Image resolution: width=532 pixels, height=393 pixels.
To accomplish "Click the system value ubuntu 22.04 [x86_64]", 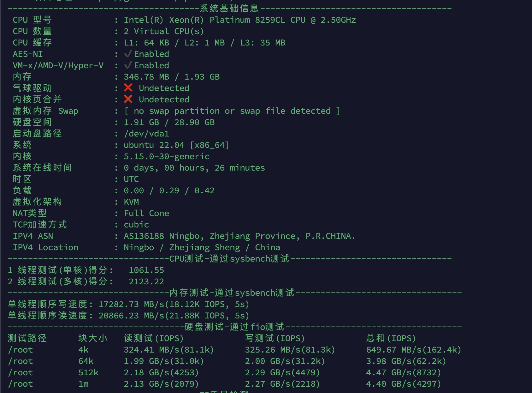I will (x=176, y=145).
